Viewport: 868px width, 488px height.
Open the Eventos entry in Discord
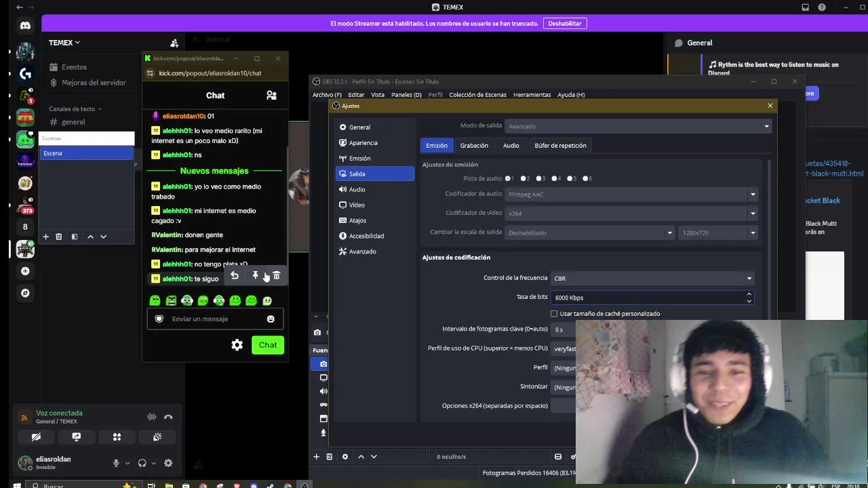pyautogui.click(x=74, y=67)
